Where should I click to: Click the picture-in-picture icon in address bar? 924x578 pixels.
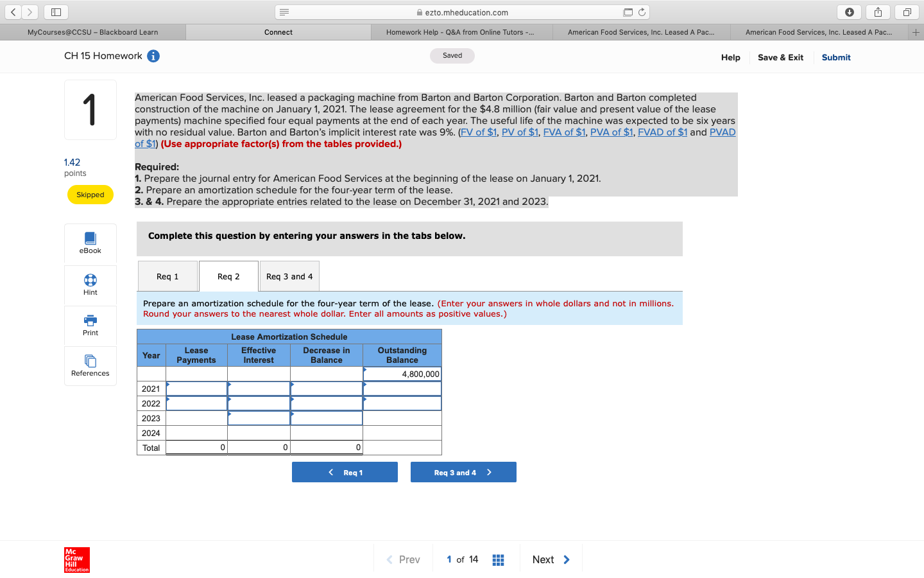[628, 12]
